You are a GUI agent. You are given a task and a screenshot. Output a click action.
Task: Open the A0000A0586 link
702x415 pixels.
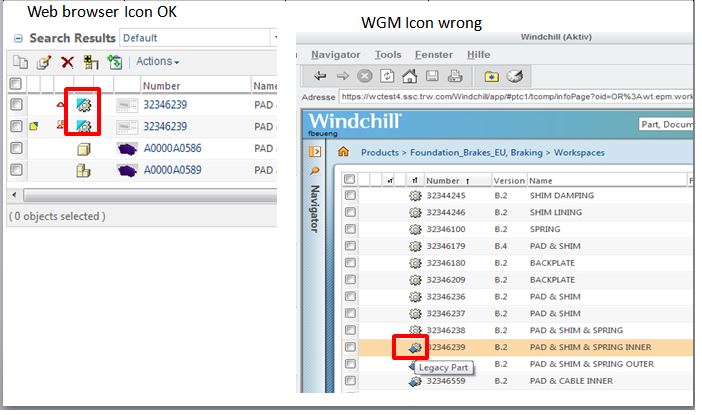[172, 148]
